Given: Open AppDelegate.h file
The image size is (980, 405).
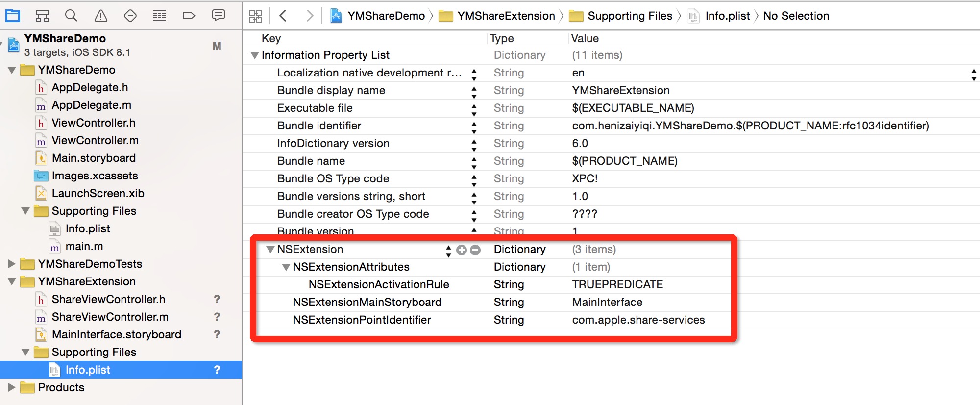Looking at the screenshot, I should pos(90,87).
